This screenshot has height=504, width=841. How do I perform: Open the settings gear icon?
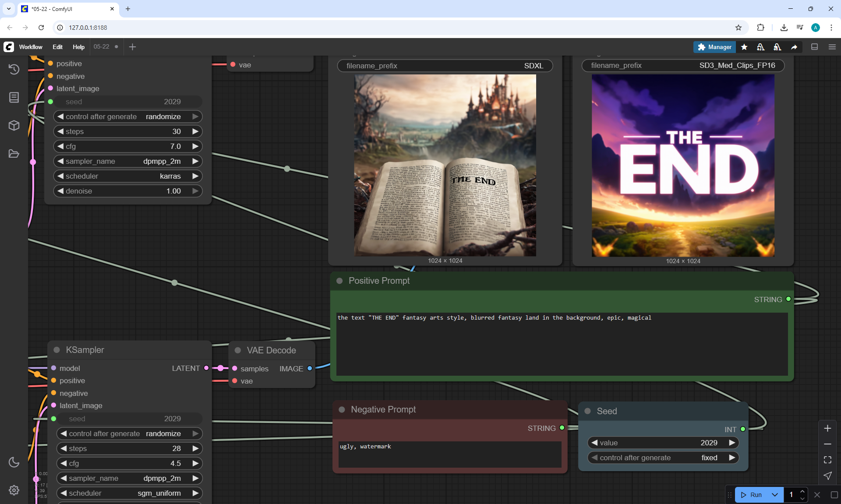[x=14, y=490]
